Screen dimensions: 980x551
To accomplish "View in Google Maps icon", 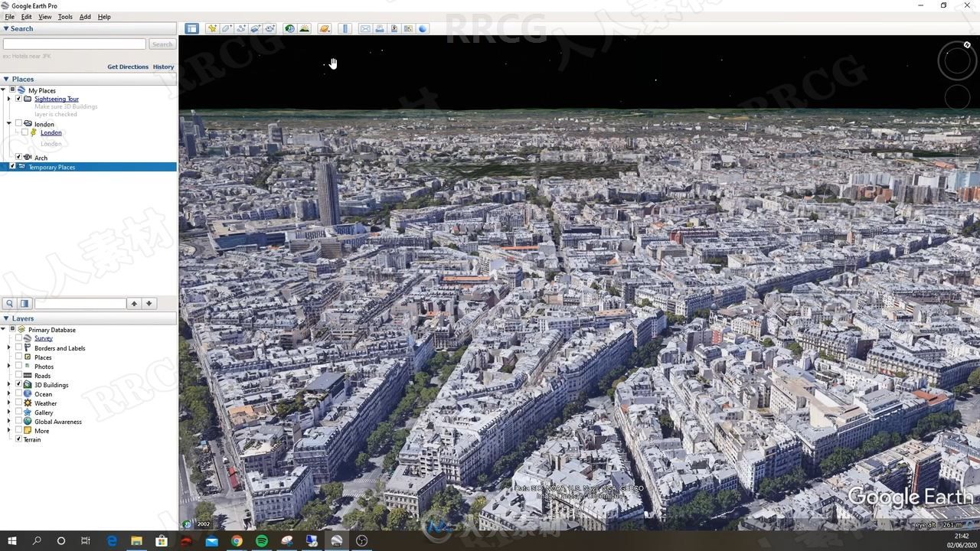I will (408, 28).
